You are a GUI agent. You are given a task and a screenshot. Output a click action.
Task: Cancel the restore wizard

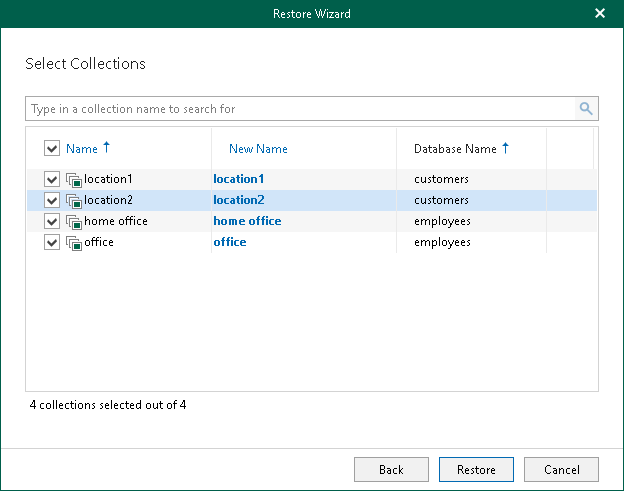(x=561, y=469)
